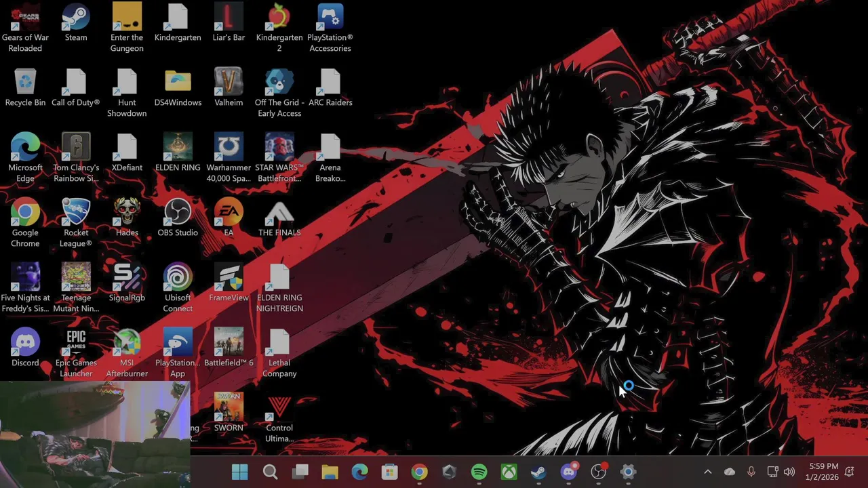Screen dimensions: 868x488
Task: Open the Xbox app in taskbar
Action: (509, 472)
